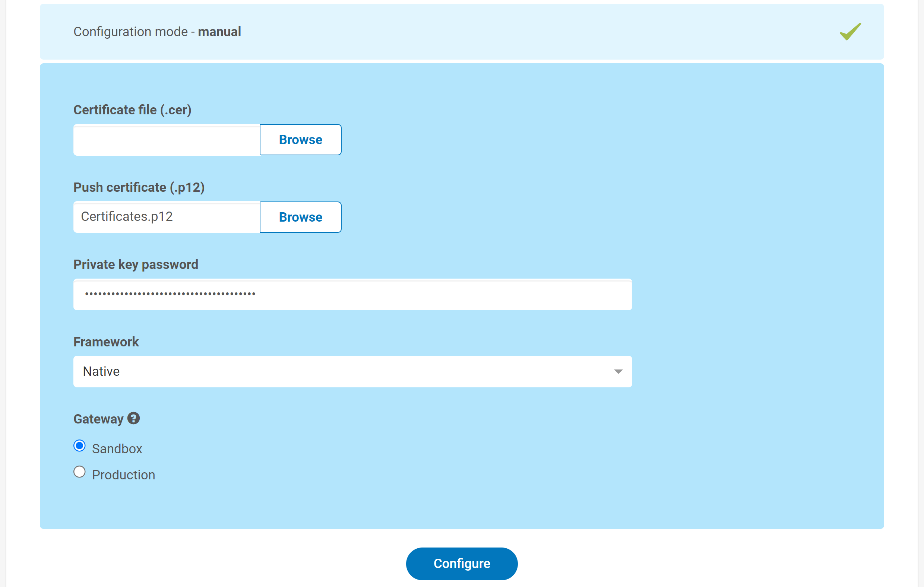Click the Private key password label
Image resolution: width=924 pixels, height=587 pixels.
tap(136, 264)
